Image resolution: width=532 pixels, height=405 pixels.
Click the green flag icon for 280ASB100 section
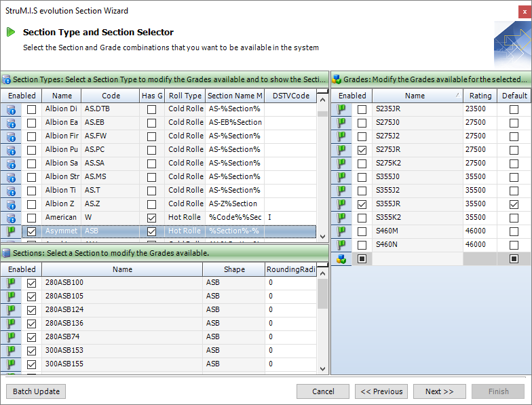point(11,283)
